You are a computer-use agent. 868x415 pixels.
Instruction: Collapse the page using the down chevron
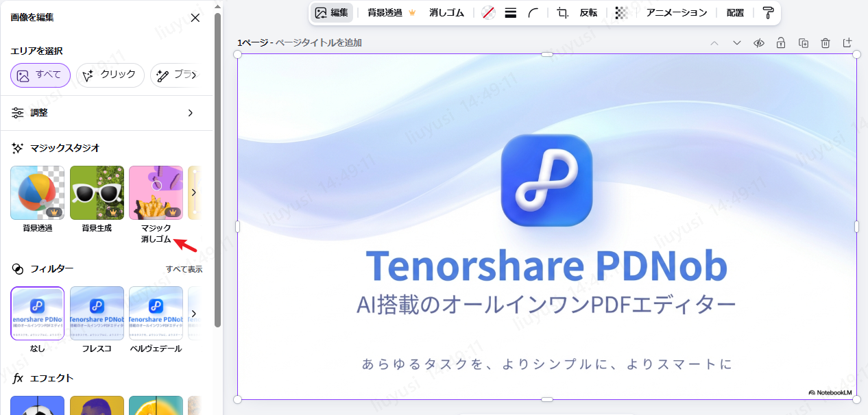pos(737,42)
